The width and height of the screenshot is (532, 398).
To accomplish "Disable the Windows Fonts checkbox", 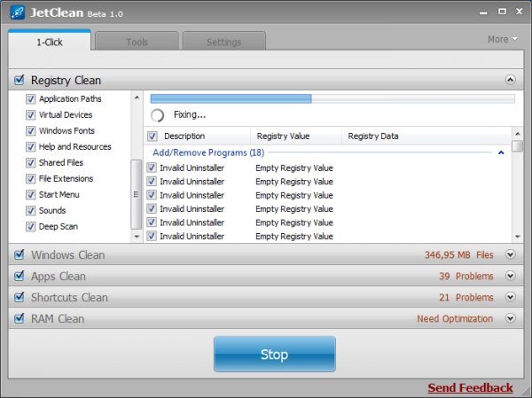I will click(30, 131).
